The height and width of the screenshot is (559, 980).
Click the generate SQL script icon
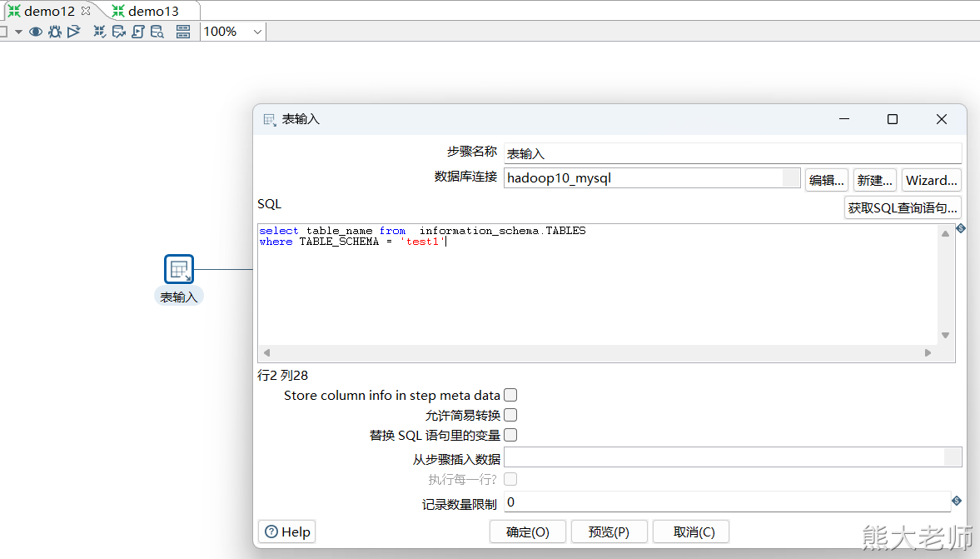point(138,32)
